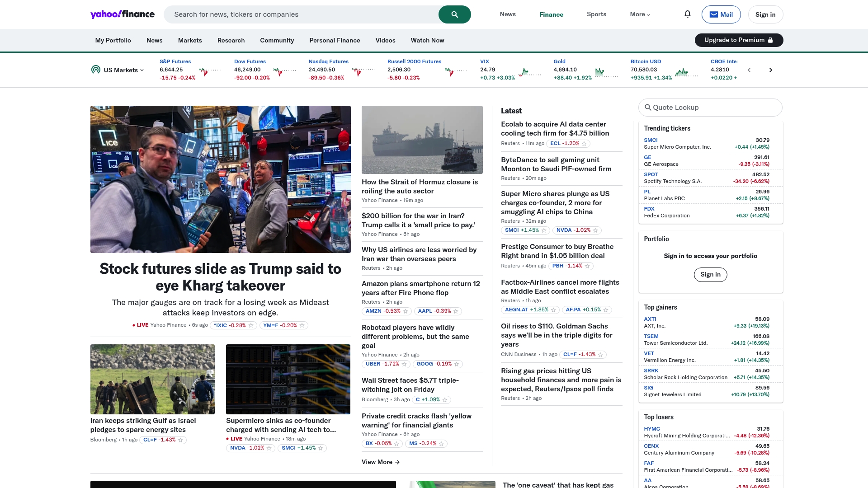The height and width of the screenshot is (488, 868).
Task: Open the Personal Finance navigation tab
Action: pyautogui.click(x=335, y=40)
